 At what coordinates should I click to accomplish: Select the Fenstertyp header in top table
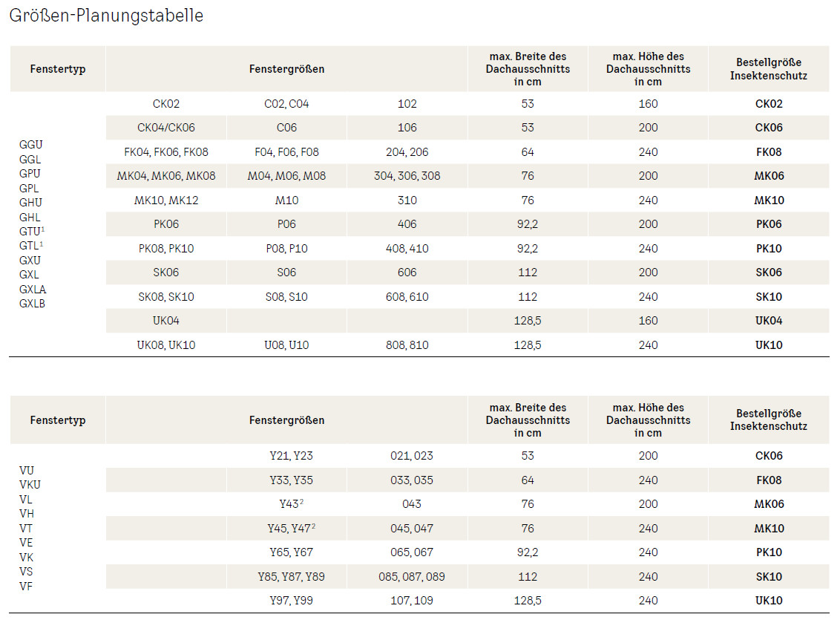pyautogui.click(x=58, y=69)
